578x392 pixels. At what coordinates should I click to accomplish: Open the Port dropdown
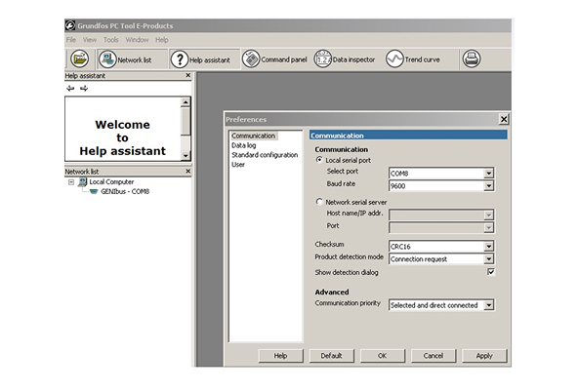tap(489, 228)
